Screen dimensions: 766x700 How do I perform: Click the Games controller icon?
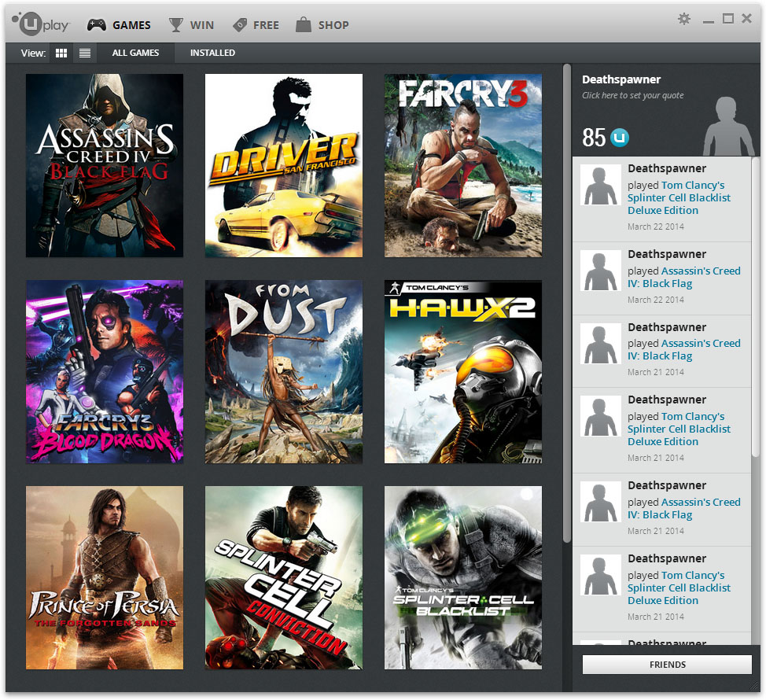pyautogui.click(x=96, y=25)
